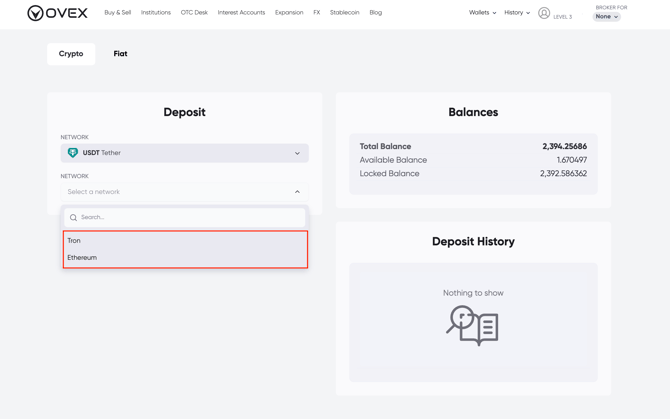The image size is (670, 419).
Task: Click the Available Balance label
Action: pyautogui.click(x=393, y=160)
